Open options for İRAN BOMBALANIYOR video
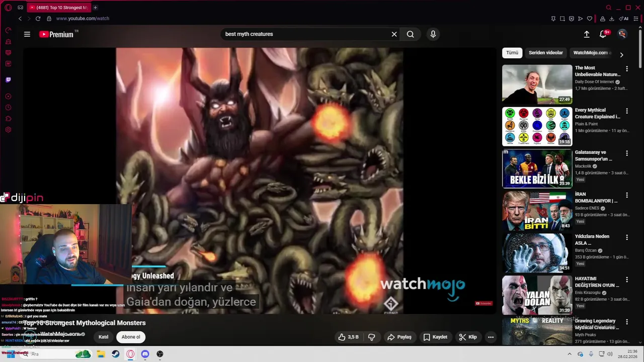 (627, 195)
